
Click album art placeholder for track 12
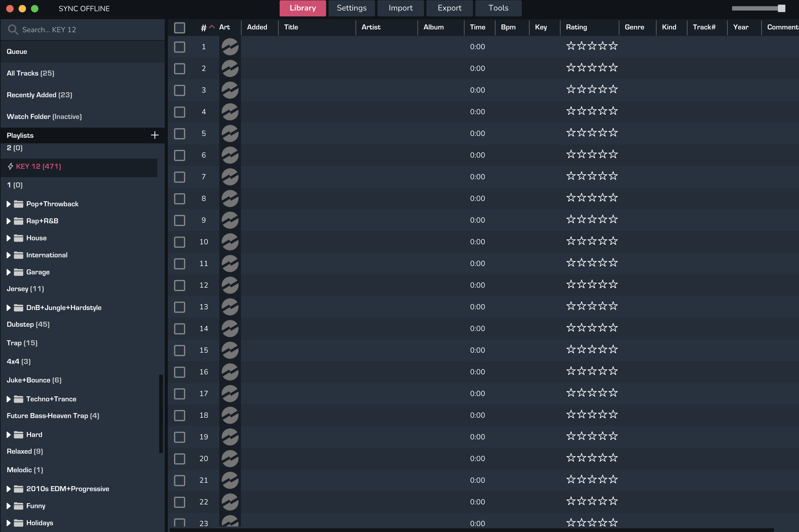230,285
